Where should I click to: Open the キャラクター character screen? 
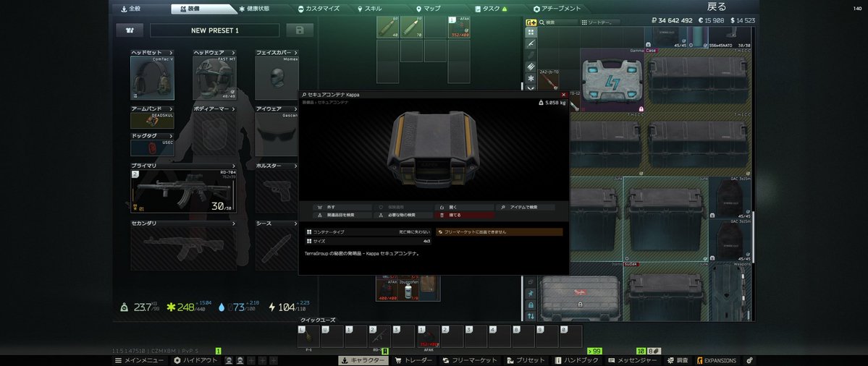[x=363, y=360]
